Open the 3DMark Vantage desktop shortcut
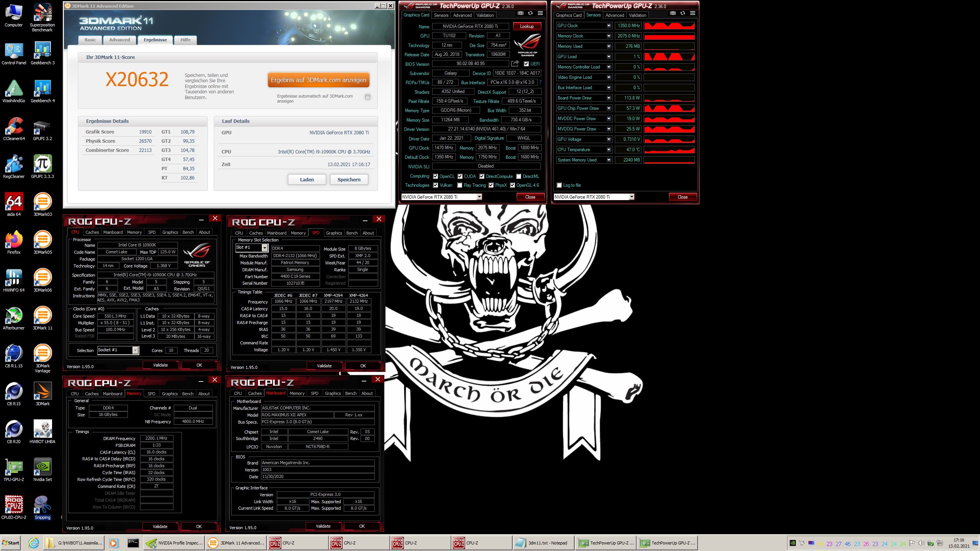The width and height of the screenshot is (980, 551). coord(42,359)
